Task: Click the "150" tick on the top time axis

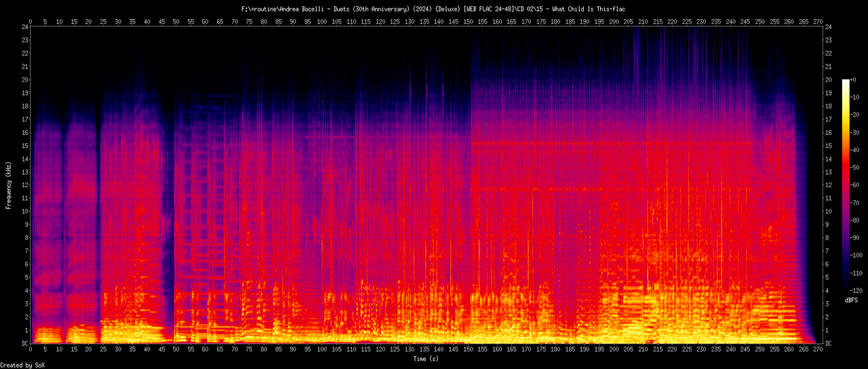Action: [469, 22]
